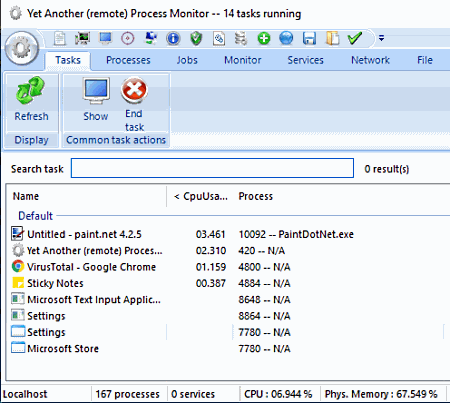
Task: Click the floppy disk save icon
Action: pos(309,38)
